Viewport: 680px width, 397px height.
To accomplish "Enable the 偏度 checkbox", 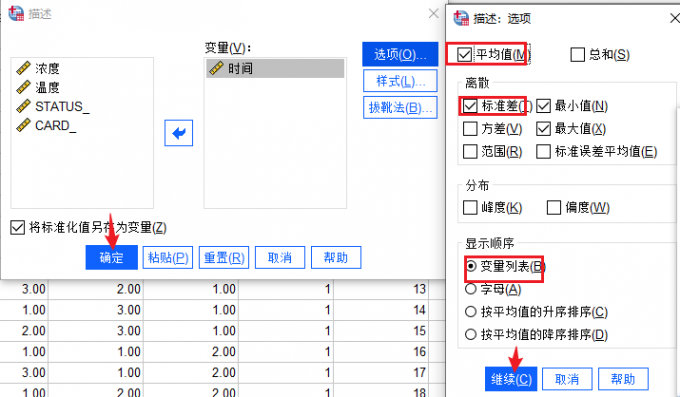I will coord(554,207).
